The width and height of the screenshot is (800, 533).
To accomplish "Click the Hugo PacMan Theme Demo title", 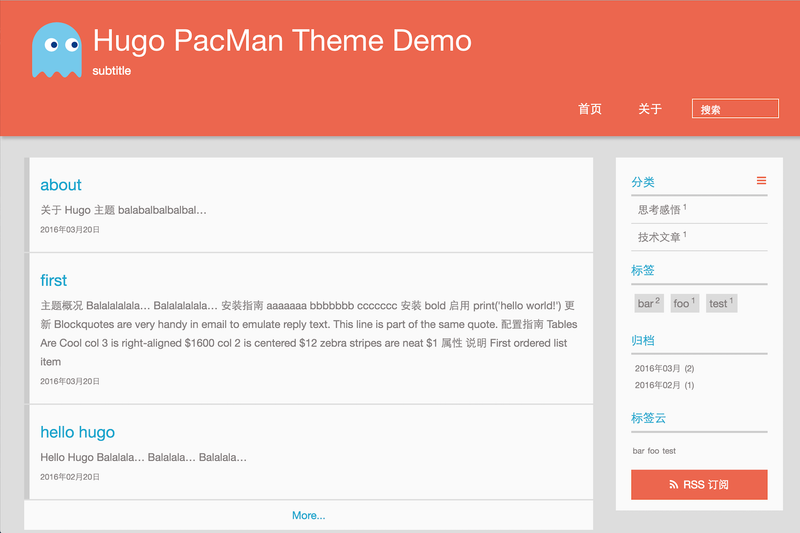I will [282, 41].
